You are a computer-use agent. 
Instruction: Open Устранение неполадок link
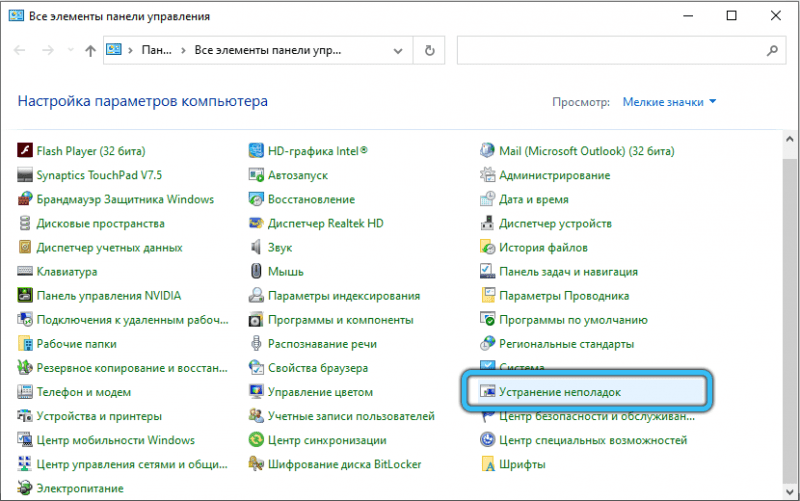(x=560, y=392)
